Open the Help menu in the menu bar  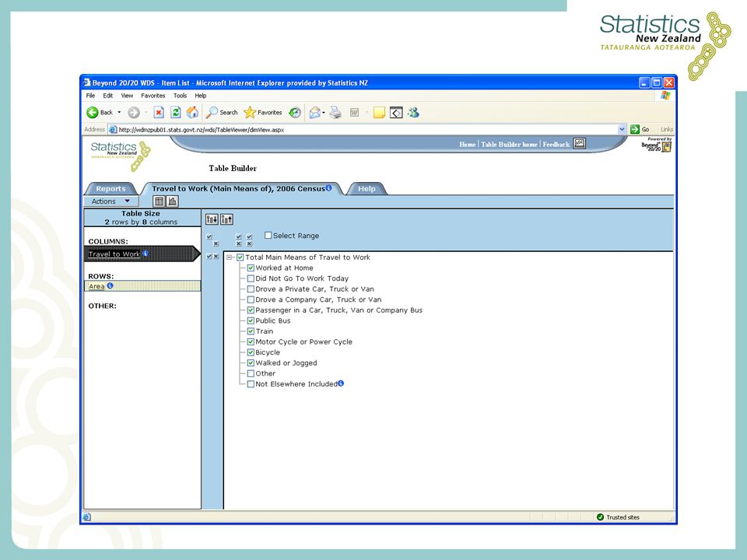coord(201,95)
